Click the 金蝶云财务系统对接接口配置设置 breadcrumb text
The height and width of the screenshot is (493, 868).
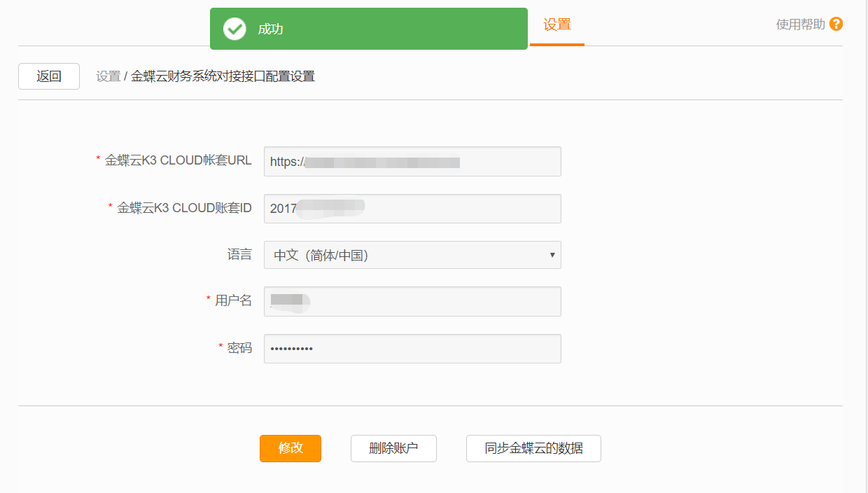tap(223, 76)
